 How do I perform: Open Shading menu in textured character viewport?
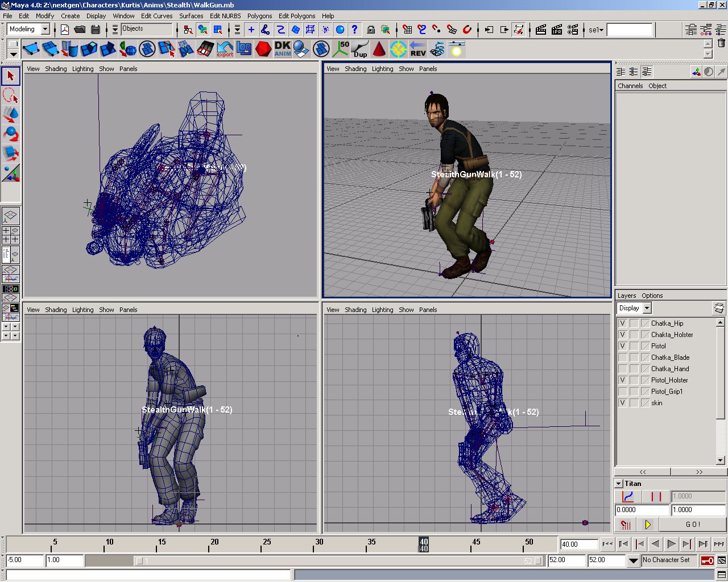point(355,69)
